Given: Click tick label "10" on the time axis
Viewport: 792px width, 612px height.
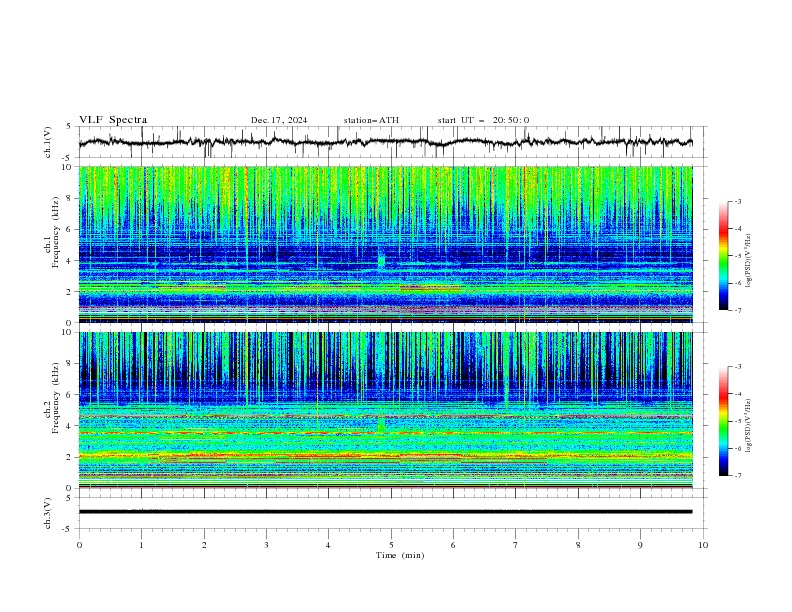Looking at the screenshot, I should (x=703, y=545).
